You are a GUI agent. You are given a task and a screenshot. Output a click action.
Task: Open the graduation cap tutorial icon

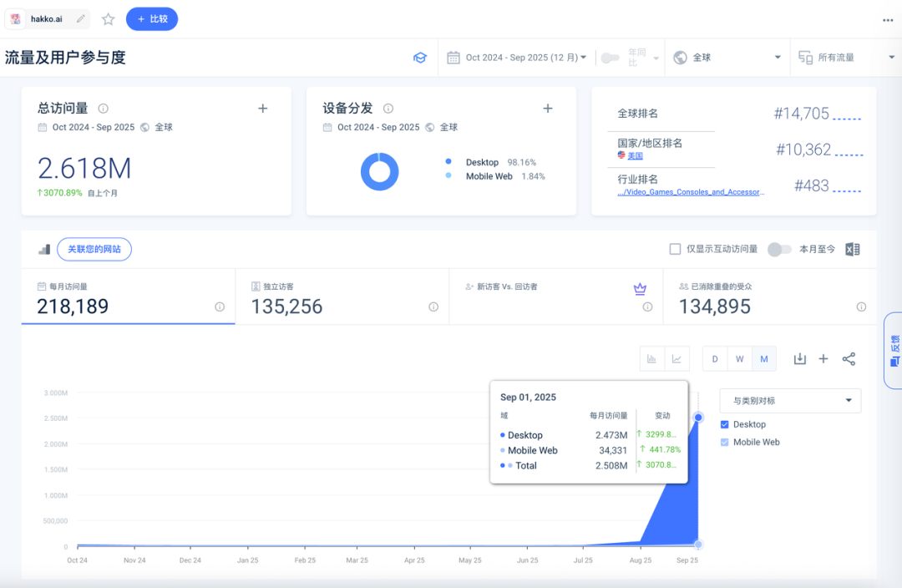pyautogui.click(x=420, y=58)
